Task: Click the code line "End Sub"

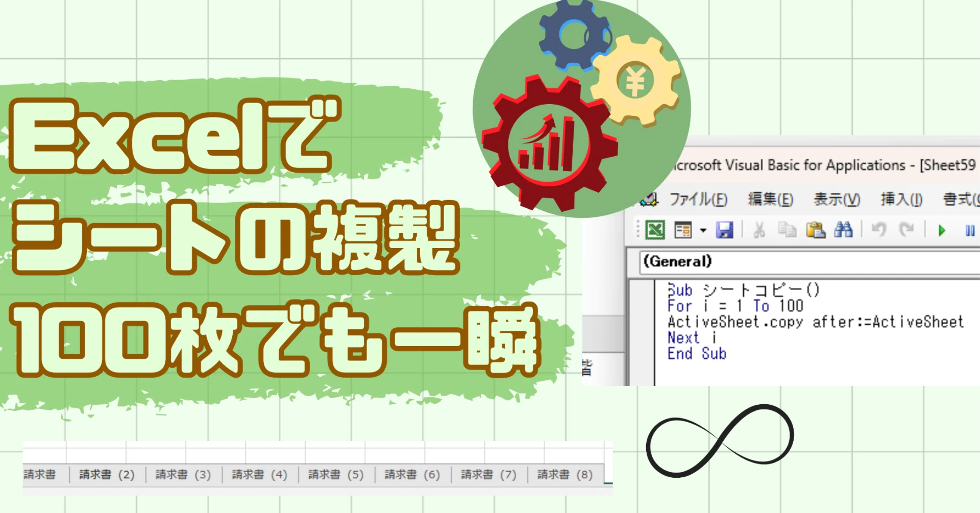Action: (x=697, y=354)
